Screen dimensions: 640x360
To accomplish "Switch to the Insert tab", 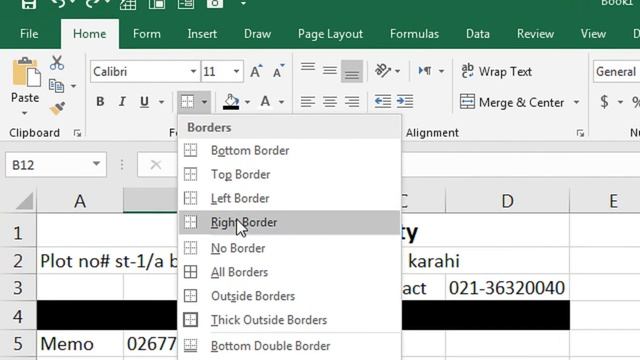I will tap(202, 34).
